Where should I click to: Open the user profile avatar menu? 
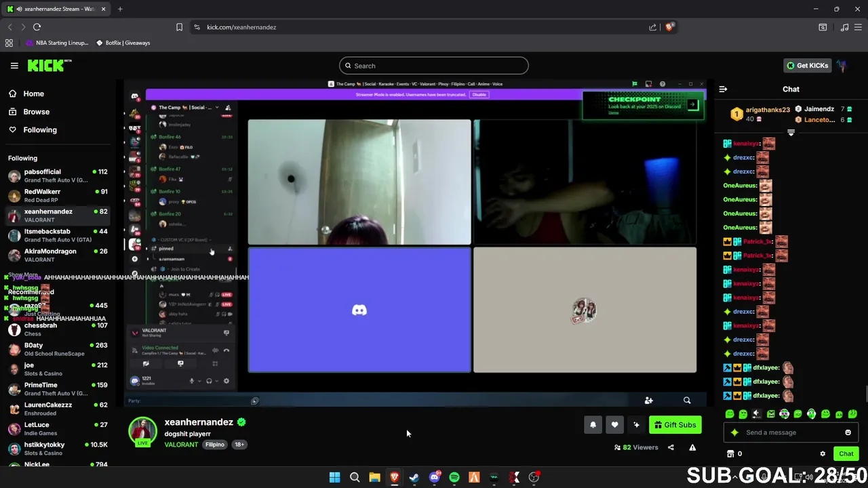(x=842, y=66)
